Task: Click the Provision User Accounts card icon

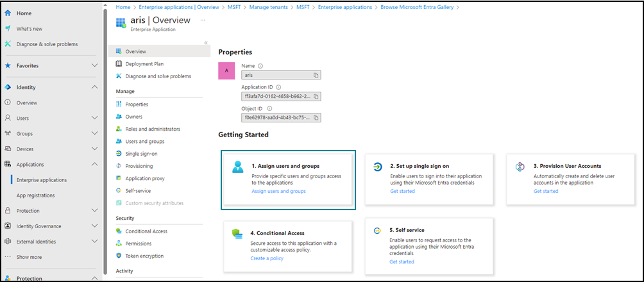Action: pyautogui.click(x=520, y=166)
